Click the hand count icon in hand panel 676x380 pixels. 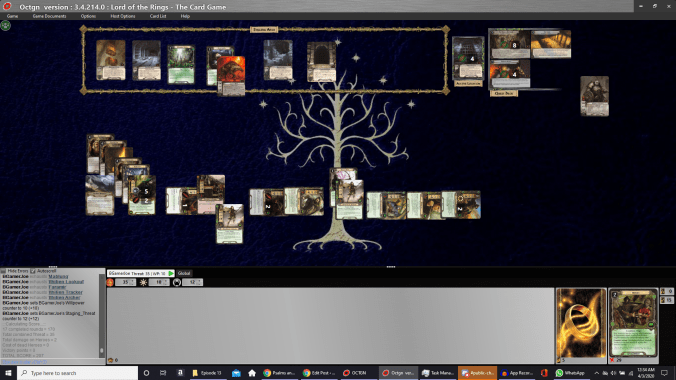pos(110,360)
